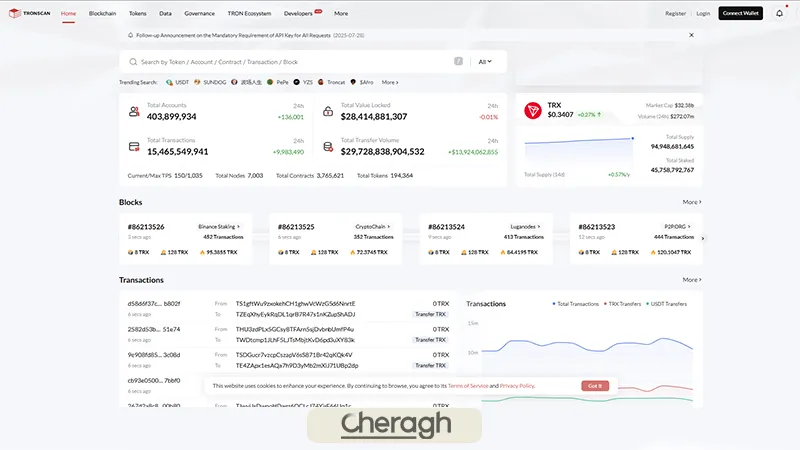
Task: Open block #86213524
Action: point(446,227)
